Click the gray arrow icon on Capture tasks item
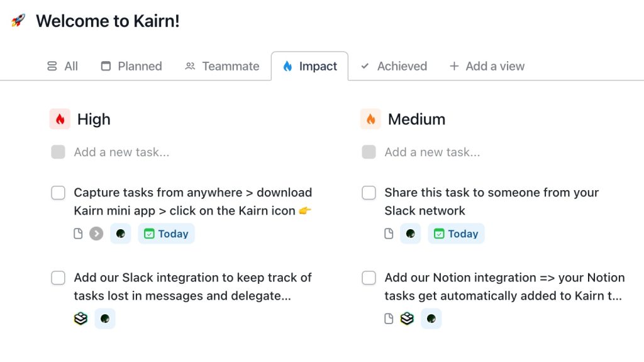This screenshot has width=644, height=362. [96, 234]
